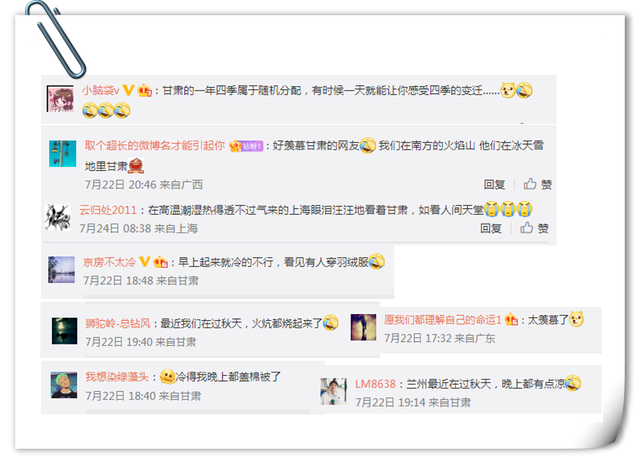The width and height of the screenshot is (640, 464).
Task: Click the crying emoji after 如看人间天堂
Action: click(x=492, y=209)
